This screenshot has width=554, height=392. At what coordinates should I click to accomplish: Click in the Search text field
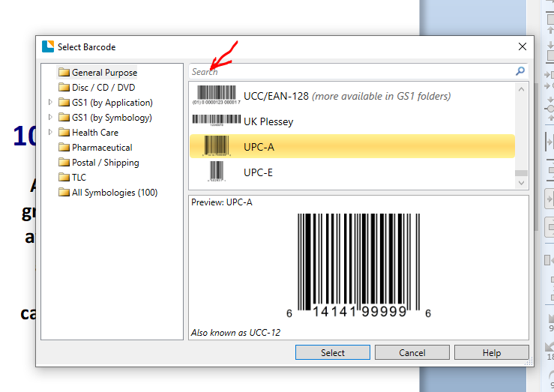[349, 72]
